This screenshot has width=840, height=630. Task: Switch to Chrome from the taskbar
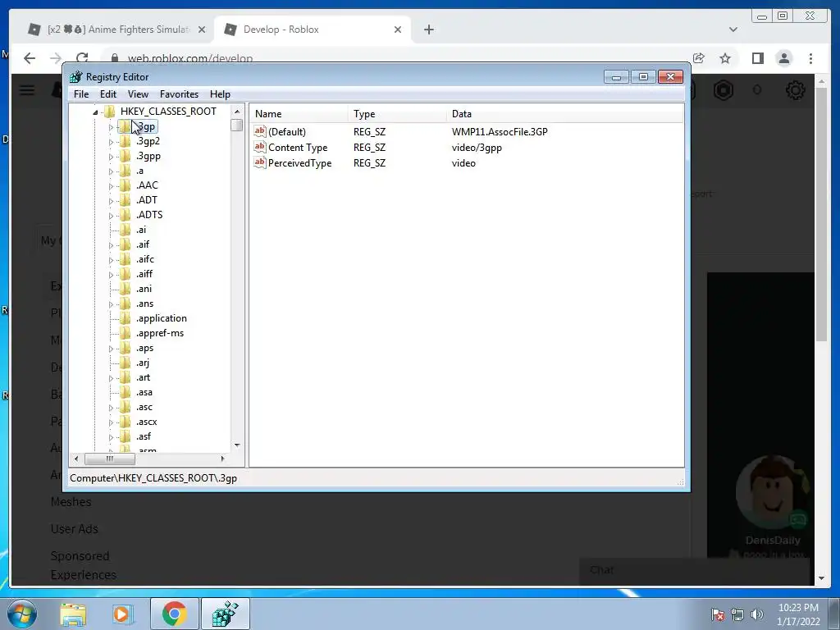(x=174, y=614)
